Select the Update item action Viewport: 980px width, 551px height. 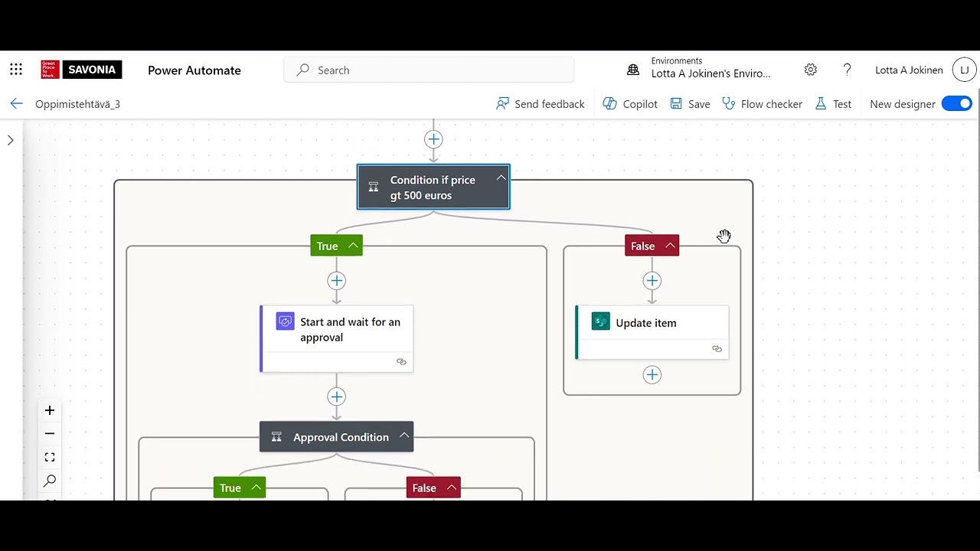click(x=652, y=333)
